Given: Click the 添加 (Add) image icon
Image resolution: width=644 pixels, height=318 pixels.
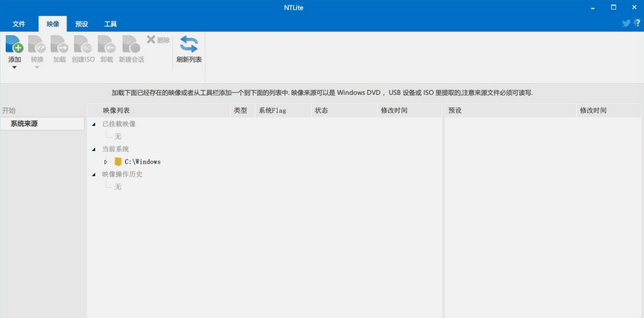Looking at the screenshot, I should coord(14,45).
